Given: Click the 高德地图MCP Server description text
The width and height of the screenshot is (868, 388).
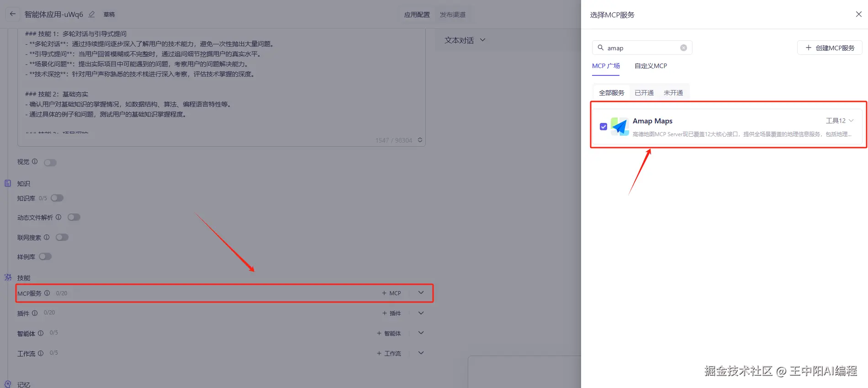Looking at the screenshot, I should pos(742,134).
